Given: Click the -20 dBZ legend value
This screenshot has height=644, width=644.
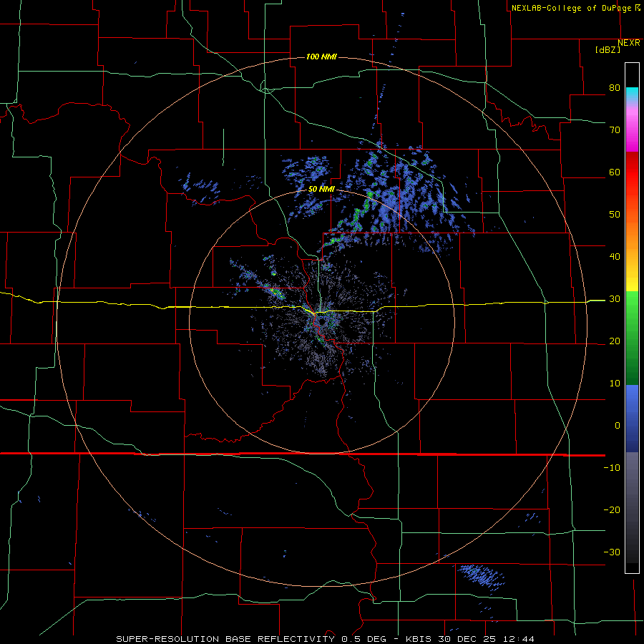Looking at the screenshot, I should point(612,510).
